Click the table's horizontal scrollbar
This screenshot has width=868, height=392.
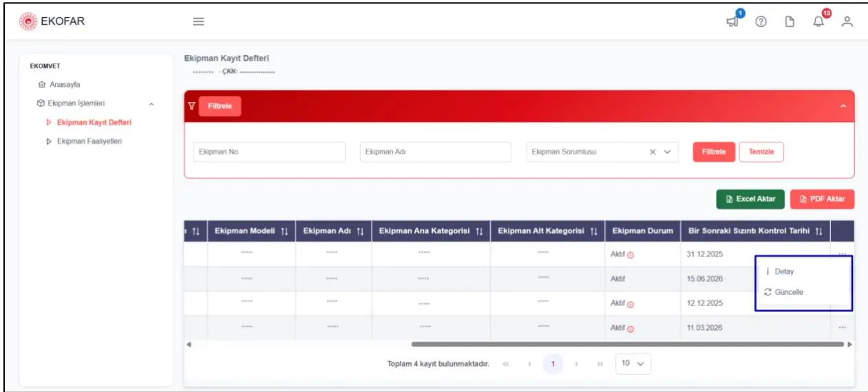tap(628, 344)
